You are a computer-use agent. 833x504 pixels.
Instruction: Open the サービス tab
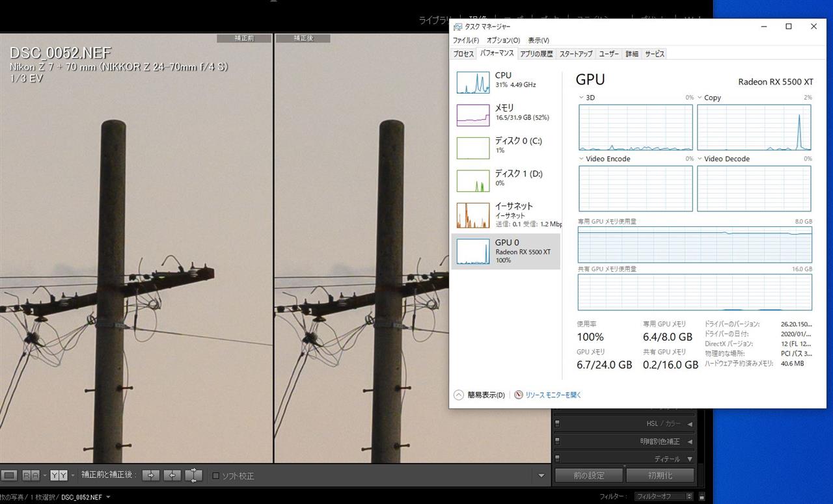[654, 54]
